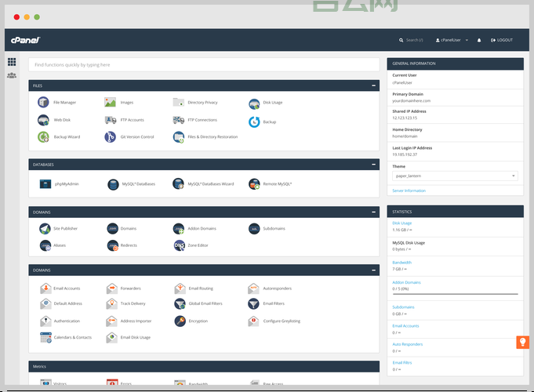Open the Email Accounts icon

point(45,289)
